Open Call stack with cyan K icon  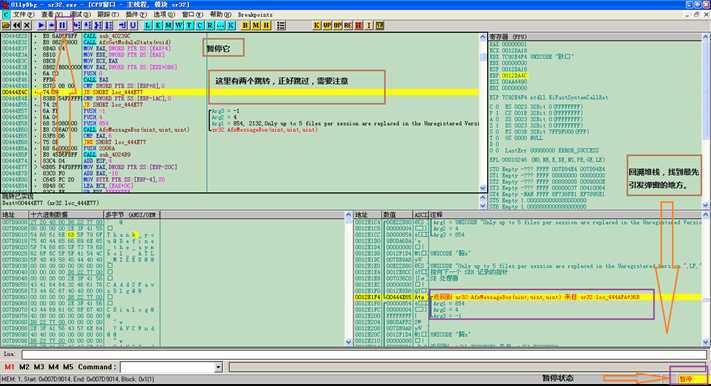(231, 25)
